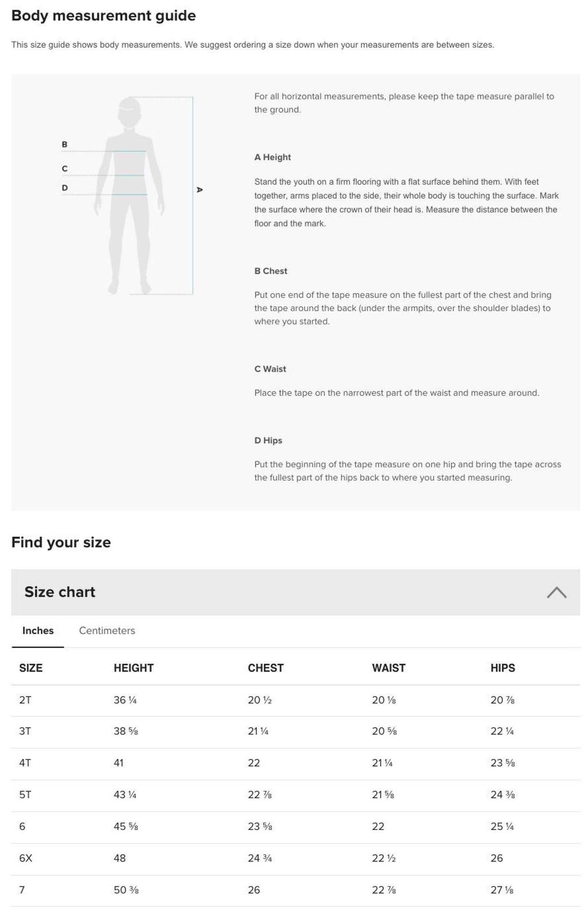Click the WAIST column header
This screenshot has width=588, height=910.
(x=389, y=668)
